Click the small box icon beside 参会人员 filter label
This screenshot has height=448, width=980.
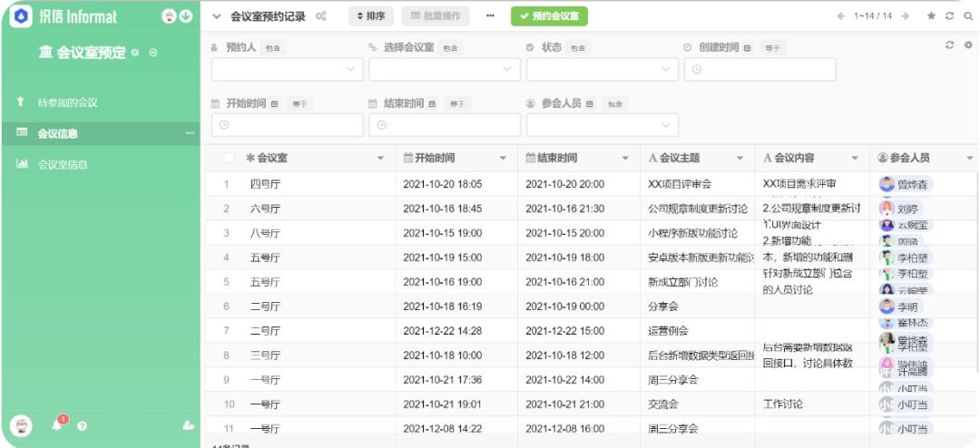(x=590, y=103)
